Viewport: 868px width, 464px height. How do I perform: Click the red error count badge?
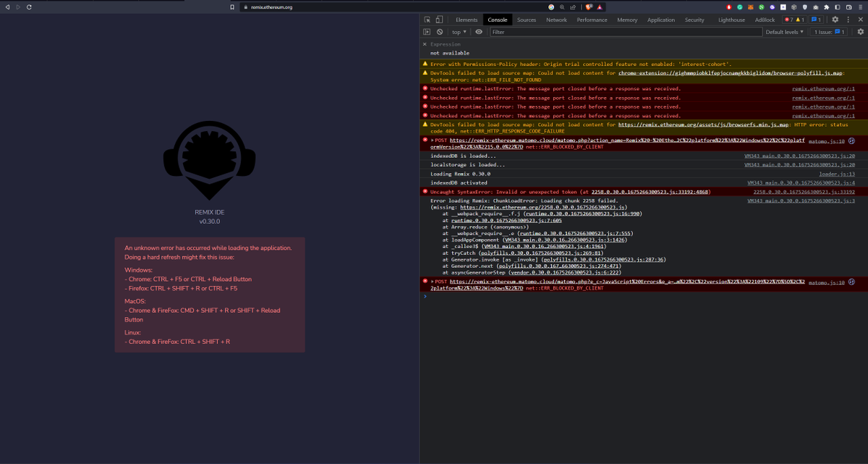[788, 20]
